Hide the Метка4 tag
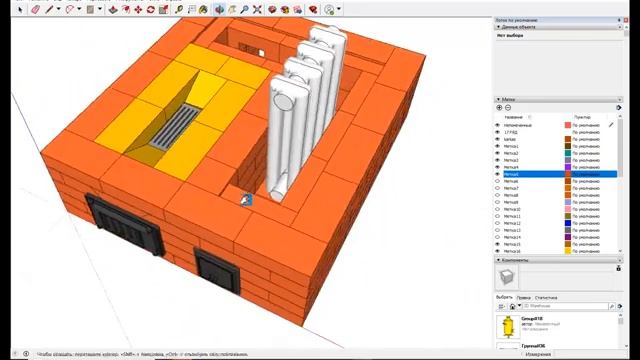Screen dimensions: 640x360 coord(497,167)
